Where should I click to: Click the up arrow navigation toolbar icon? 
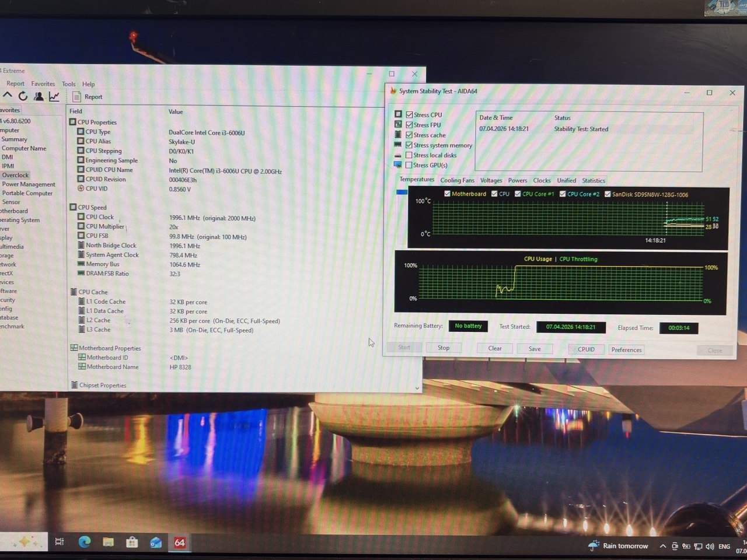point(8,96)
